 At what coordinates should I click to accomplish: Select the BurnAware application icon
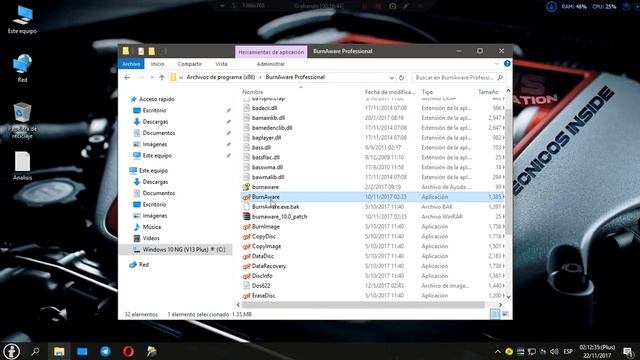[246, 197]
